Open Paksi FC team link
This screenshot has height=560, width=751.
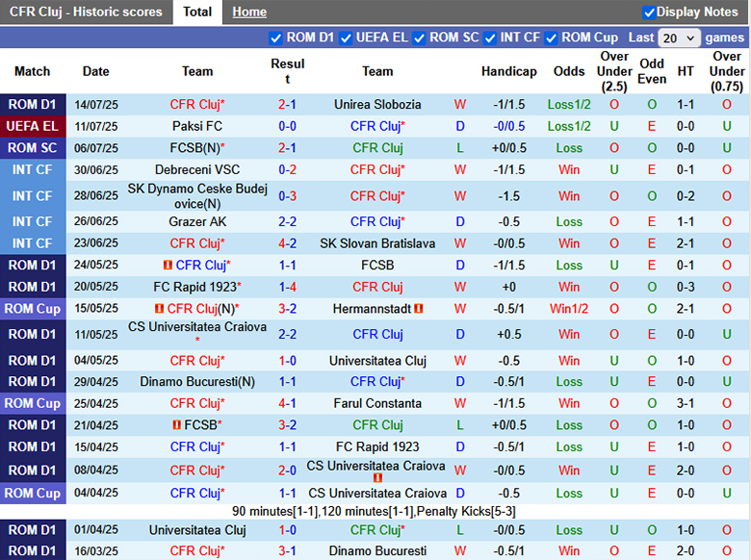[197, 126]
